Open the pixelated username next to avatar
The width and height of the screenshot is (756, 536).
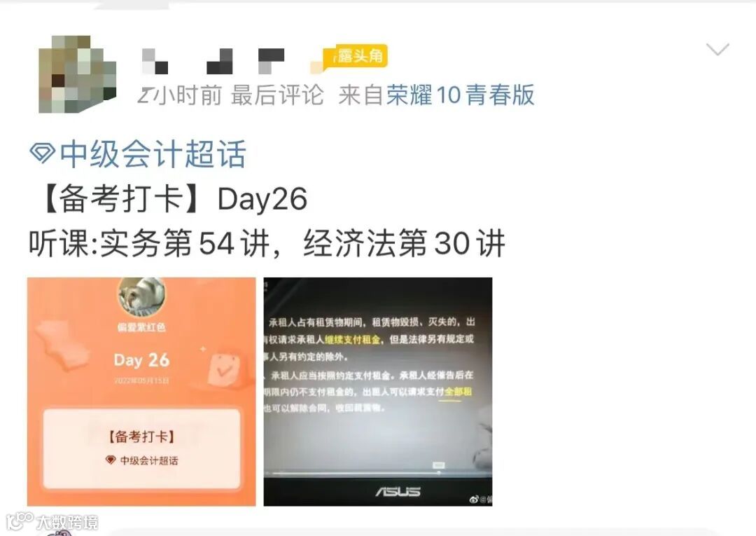[213, 61]
